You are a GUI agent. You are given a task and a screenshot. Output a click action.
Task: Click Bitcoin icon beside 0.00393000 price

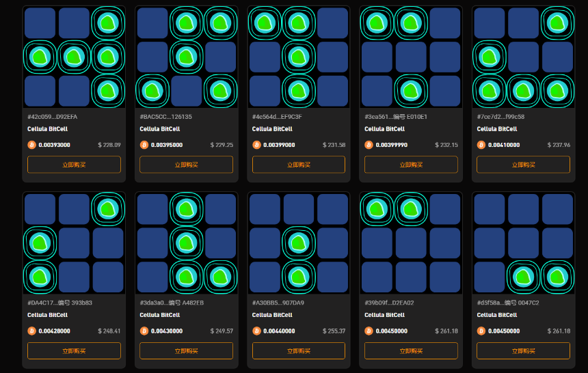(x=32, y=145)
